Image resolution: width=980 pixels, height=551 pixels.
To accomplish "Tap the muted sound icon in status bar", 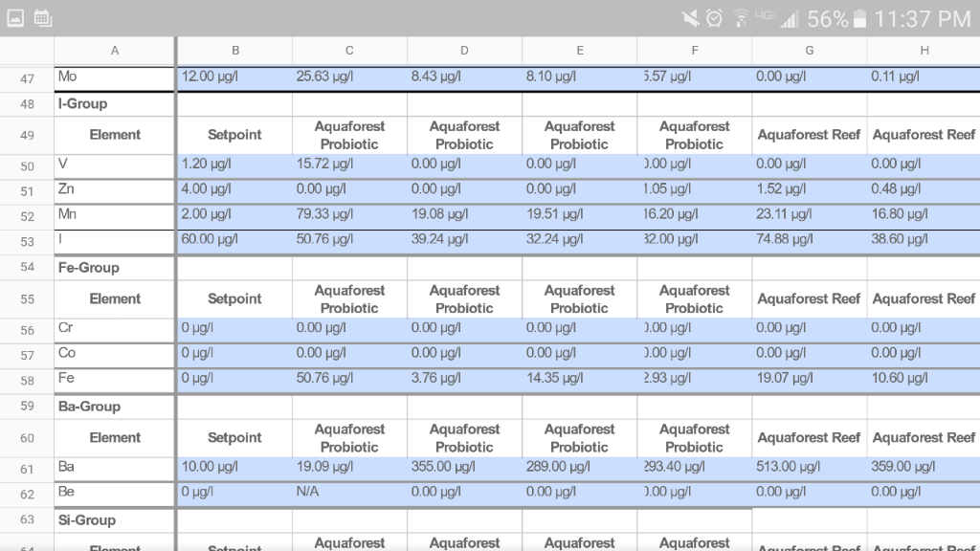I will pyautogui.click(x=691, y=19).
